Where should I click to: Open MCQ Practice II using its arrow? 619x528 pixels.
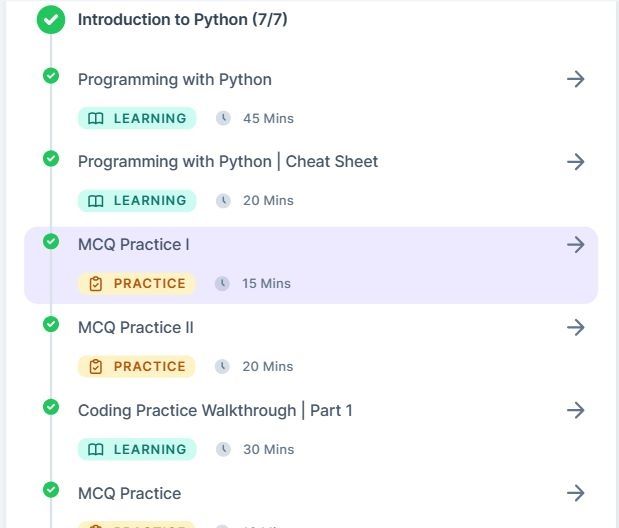click(576, 327)
